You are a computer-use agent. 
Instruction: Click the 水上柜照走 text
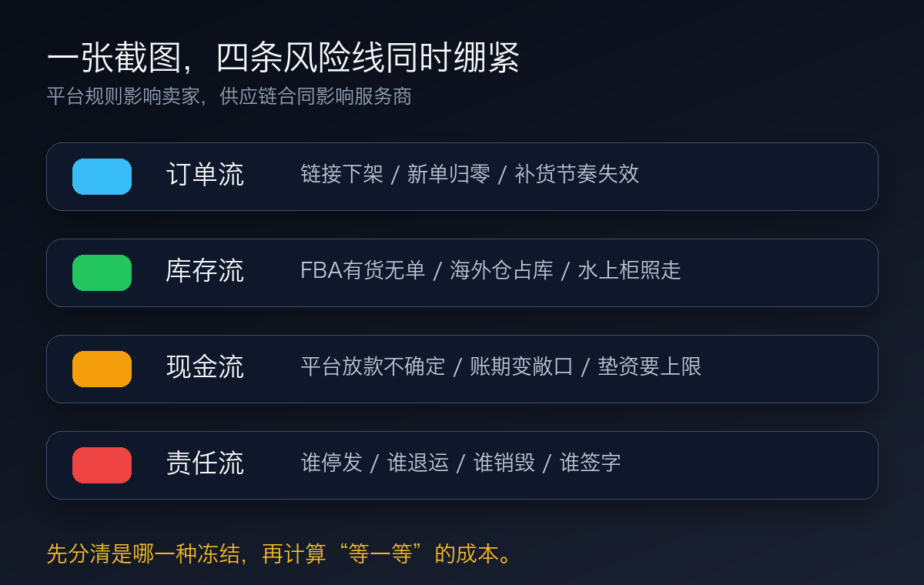click(629, 270)
